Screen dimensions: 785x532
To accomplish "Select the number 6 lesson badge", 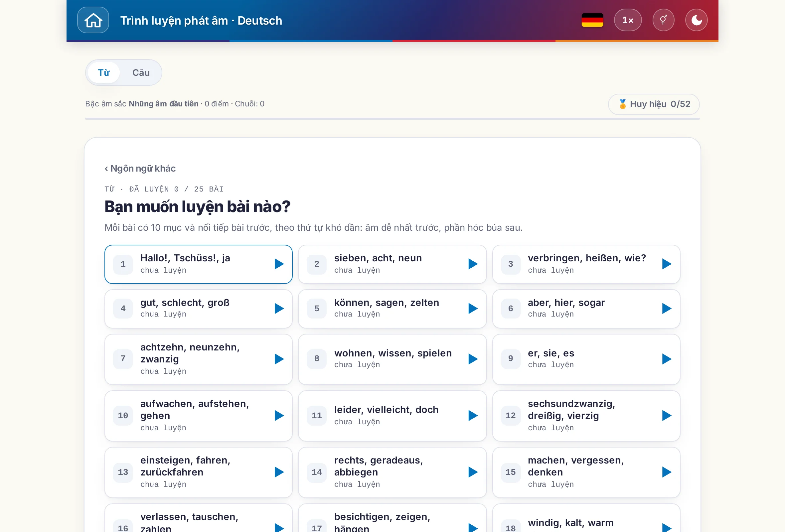I will click(x=510, y=309).
